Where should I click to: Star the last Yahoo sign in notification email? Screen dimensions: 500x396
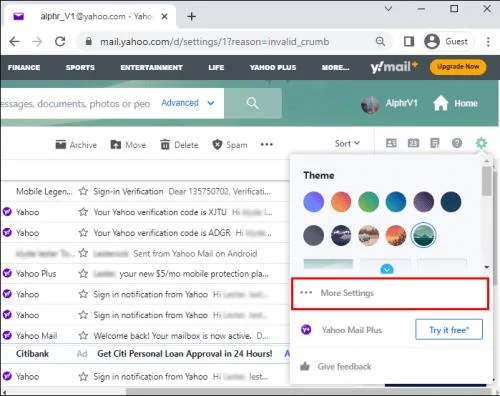[x=83, y=377]
